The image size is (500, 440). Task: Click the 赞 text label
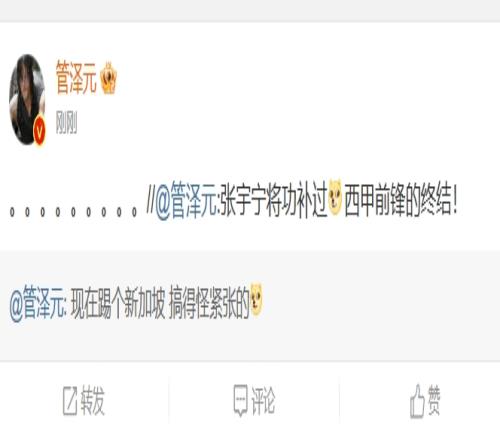pos(434,400)
